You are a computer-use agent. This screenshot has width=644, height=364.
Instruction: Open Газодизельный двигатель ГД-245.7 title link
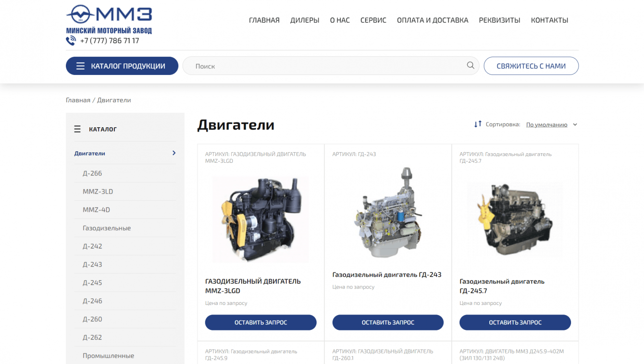point(502,286)
